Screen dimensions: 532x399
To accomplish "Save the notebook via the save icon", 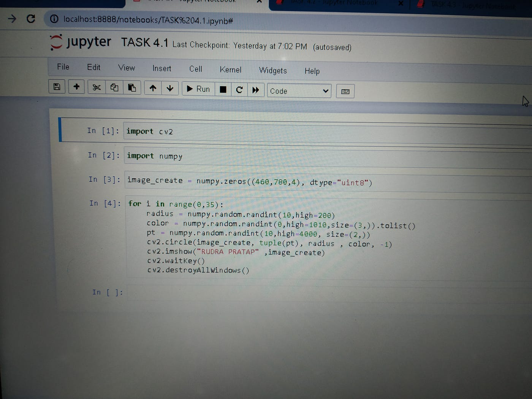I will point(57,87).
